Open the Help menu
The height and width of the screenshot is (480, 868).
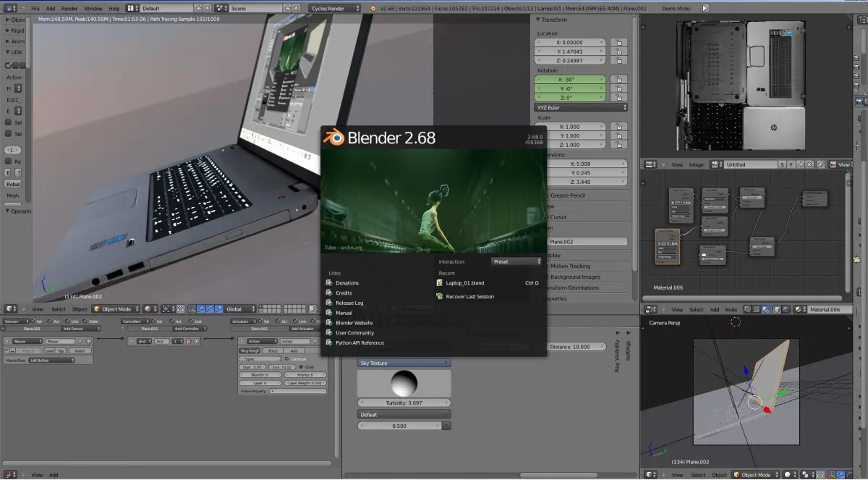114,8
